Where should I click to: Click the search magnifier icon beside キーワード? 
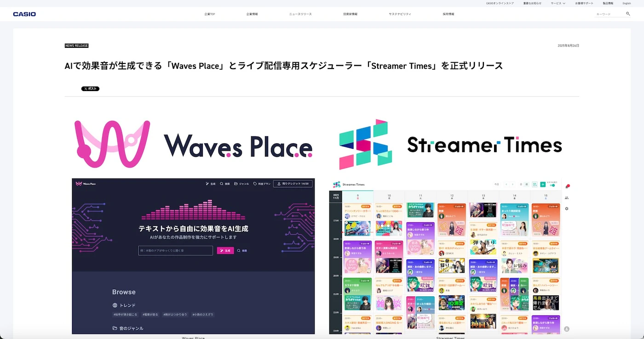[x=628, y=14]
